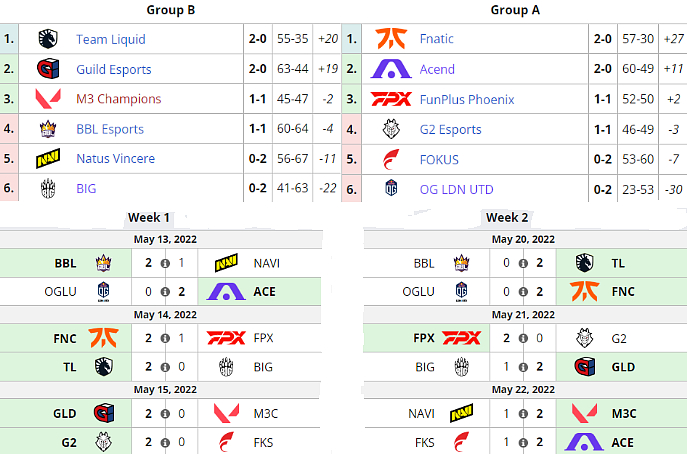Show match details for FNC vs FPX
This screenshot has height=454, width=687.
point(164,338)
